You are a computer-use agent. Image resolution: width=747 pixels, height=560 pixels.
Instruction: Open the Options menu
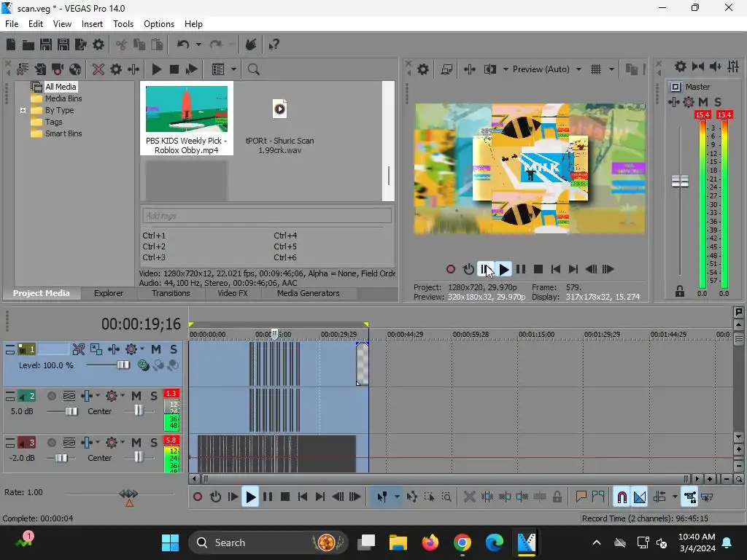coord(158,24)
